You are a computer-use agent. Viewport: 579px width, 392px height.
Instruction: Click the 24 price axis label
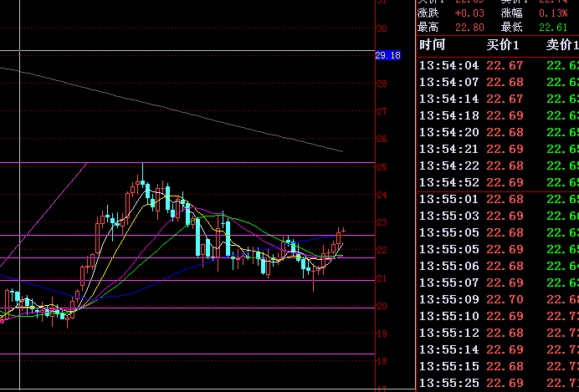tap(382, 195)
